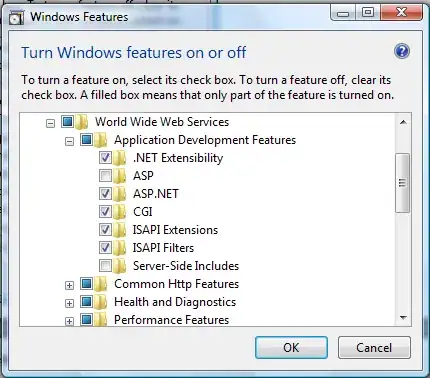The height and width of the screenshot is (378, 430).
Task: Close the Windows Features dialog
Action: (x=401, y=13)
